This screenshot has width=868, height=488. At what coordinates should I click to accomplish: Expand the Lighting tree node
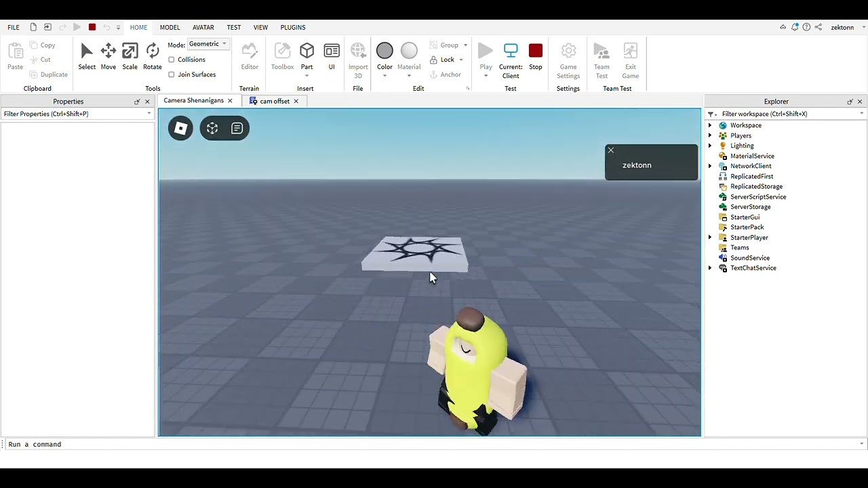point(710,146)
